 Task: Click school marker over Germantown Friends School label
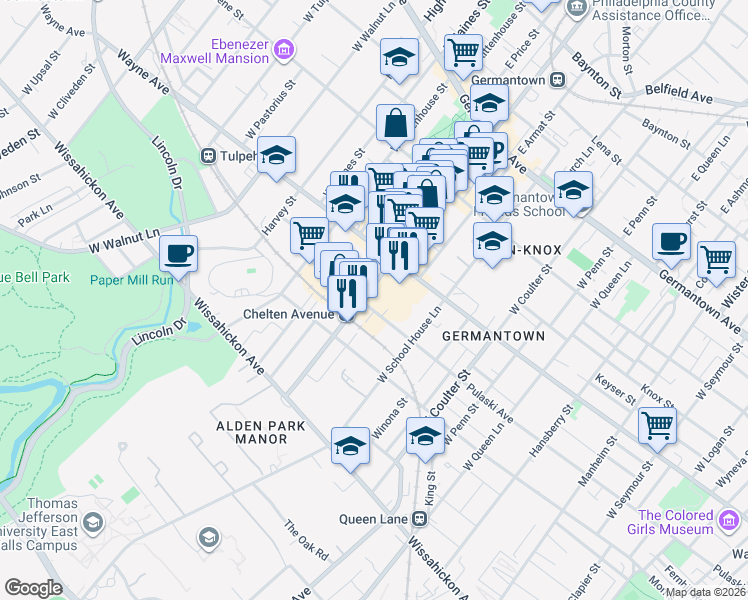pos(495,196)
